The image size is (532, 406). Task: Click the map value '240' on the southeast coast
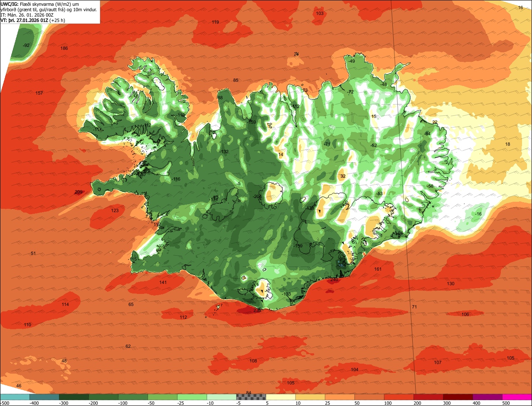click(334, 280)
